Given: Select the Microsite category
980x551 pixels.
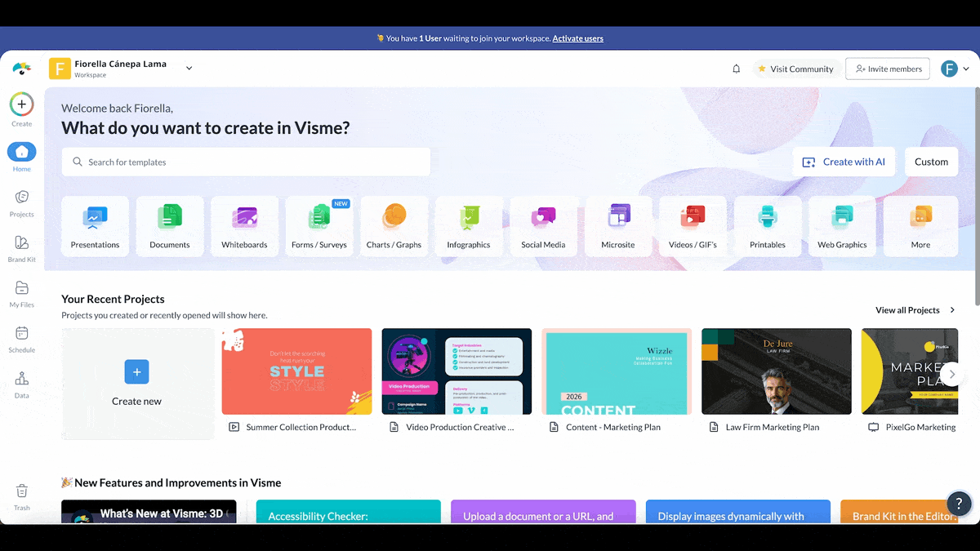Looking at the screenshot, I should click(x=618, y=226).
